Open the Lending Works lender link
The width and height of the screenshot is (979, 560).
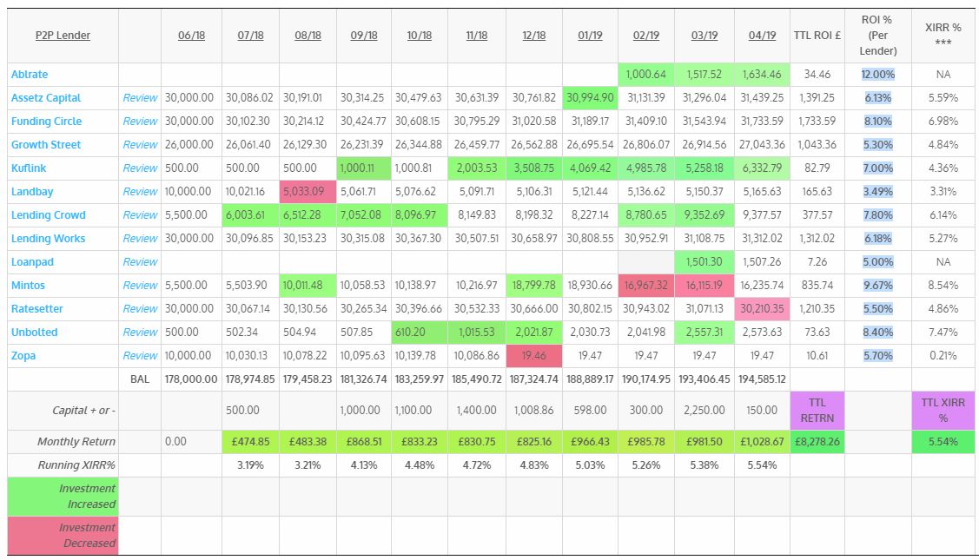[48, 239]
